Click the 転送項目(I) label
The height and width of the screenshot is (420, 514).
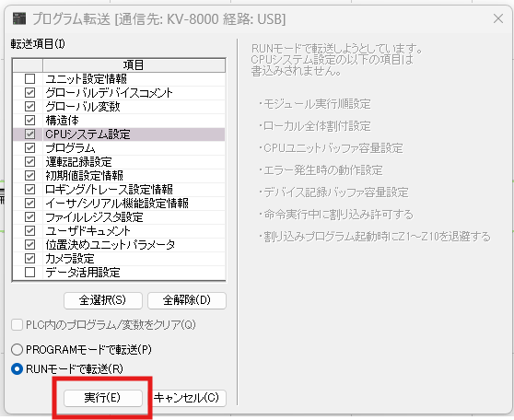click(x=38, y=44)
